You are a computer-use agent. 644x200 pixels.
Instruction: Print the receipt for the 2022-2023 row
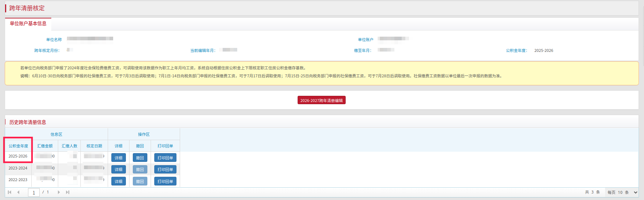[x=165, y=181]
